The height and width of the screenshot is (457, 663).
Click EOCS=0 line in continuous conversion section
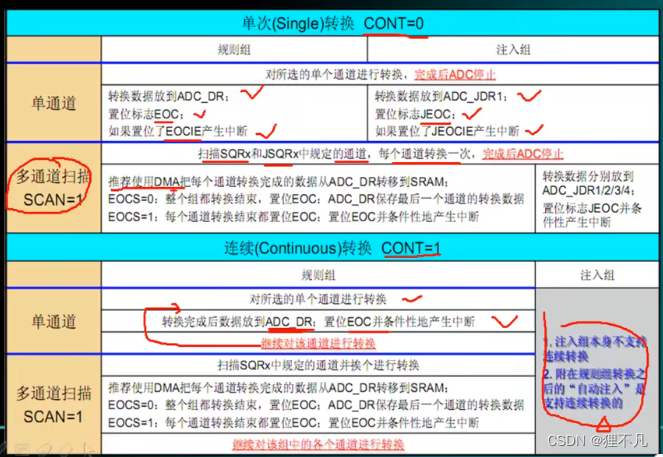(316, 405)
